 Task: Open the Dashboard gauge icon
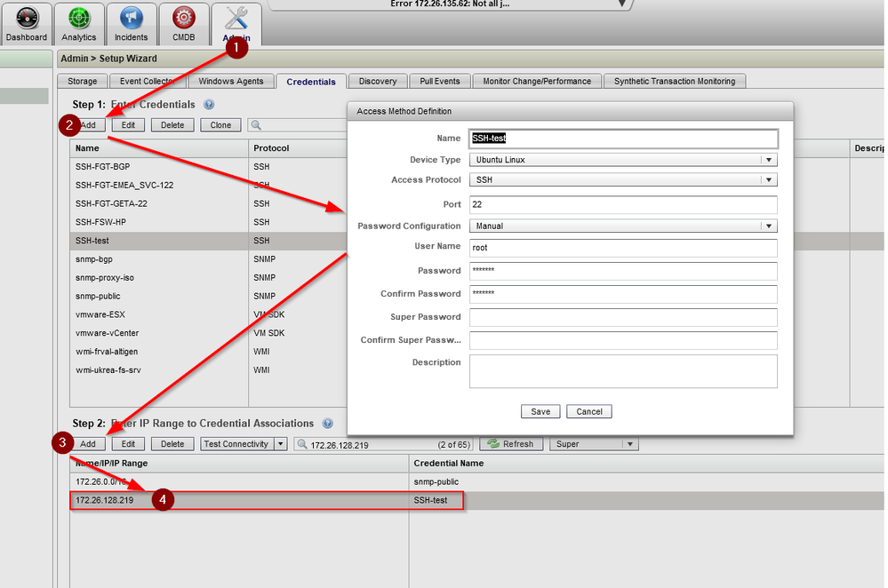pyautogui.click(x=26, y=20)
